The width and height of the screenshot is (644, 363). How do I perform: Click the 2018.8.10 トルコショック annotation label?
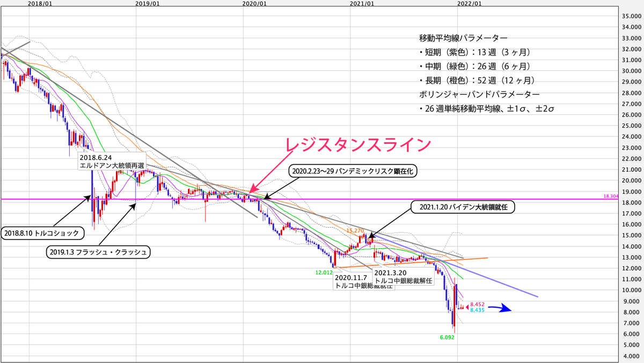tap(42, 233)
